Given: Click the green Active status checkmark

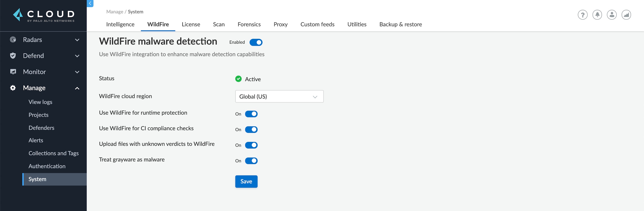Looking at the screenshot, I should [x=239, y=79].
